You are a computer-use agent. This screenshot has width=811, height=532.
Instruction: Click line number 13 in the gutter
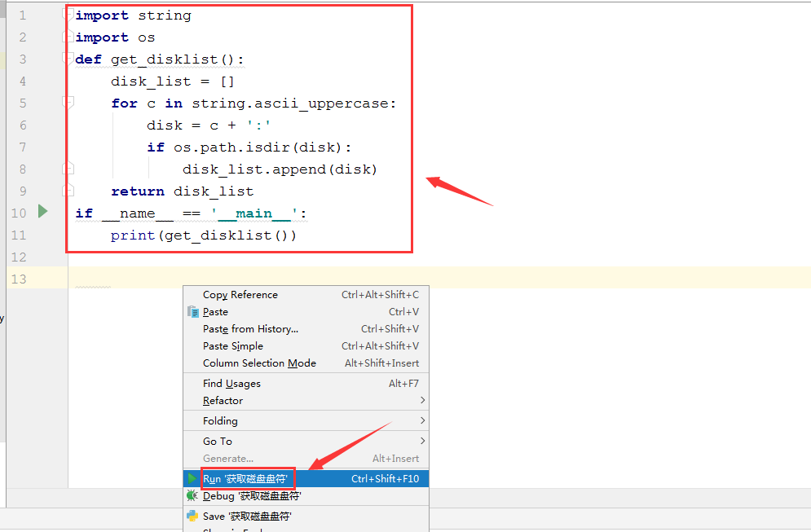click(x=19, y=279)
